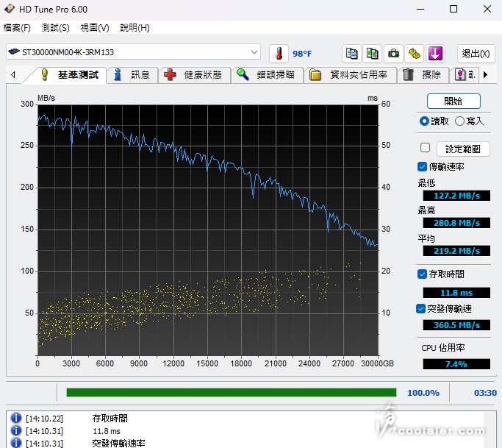Click the folder usage tab icon
The width and height of the screenshot is (502, 448).
[315, 75]
